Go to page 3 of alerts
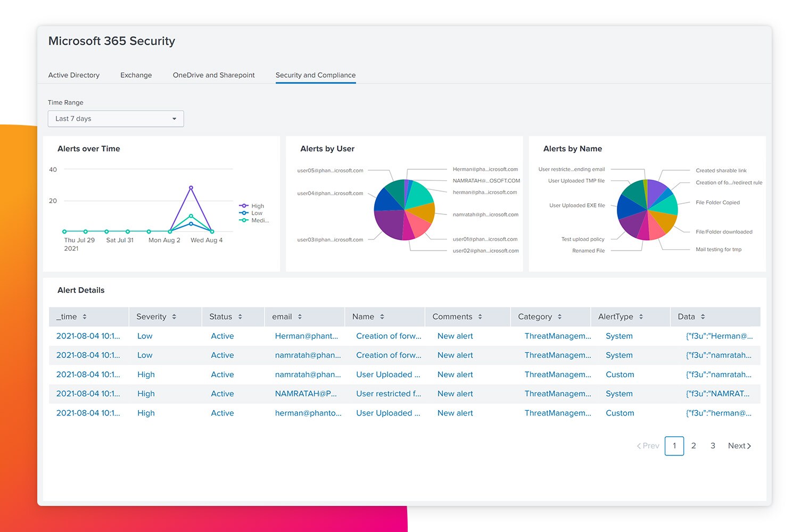This screenshot has width=809, height=532. click(713, 446)
